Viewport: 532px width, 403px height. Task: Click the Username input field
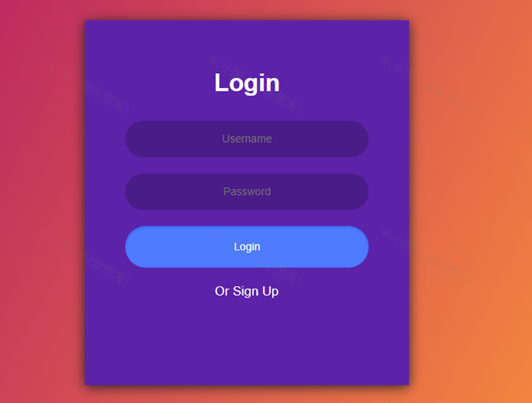(x=247, y=139)
